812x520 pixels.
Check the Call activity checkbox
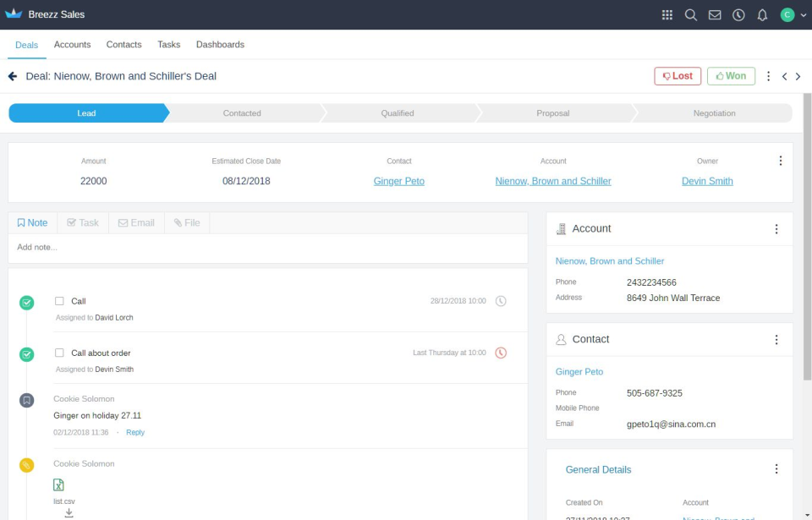(x=58, y=300)
